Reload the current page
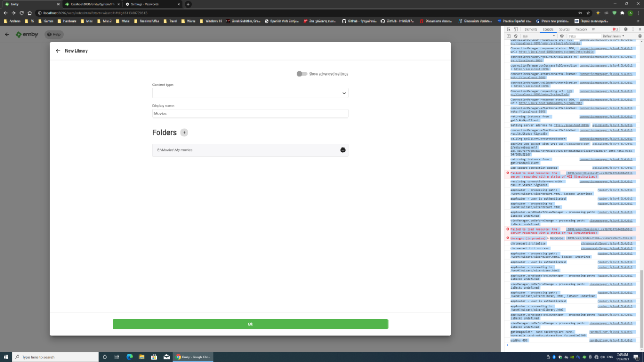Viewport: 644px width, 362px height. coord(23,13)
